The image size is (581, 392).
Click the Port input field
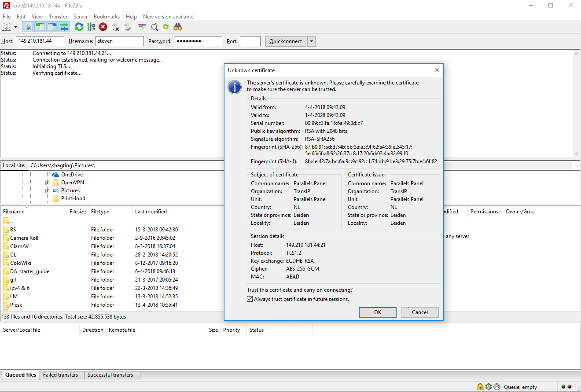pyautogui.click(x=250, y=41)
